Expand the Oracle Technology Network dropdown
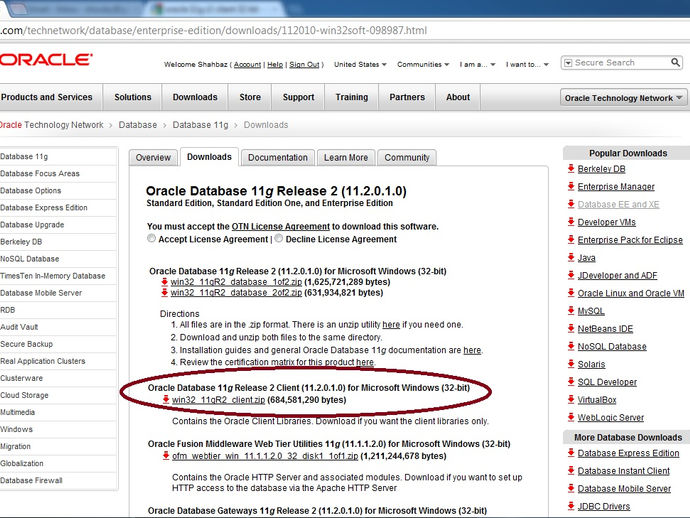 click(623, 98)
